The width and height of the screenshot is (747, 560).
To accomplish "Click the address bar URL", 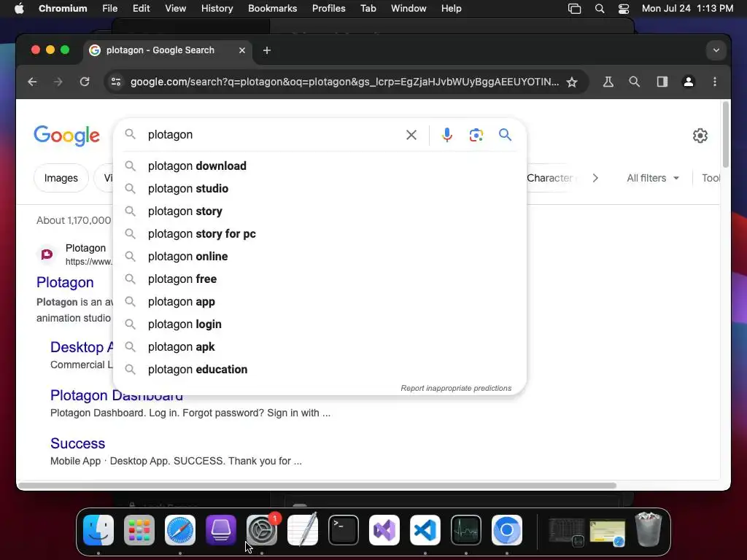I will (x=344, y=82).
